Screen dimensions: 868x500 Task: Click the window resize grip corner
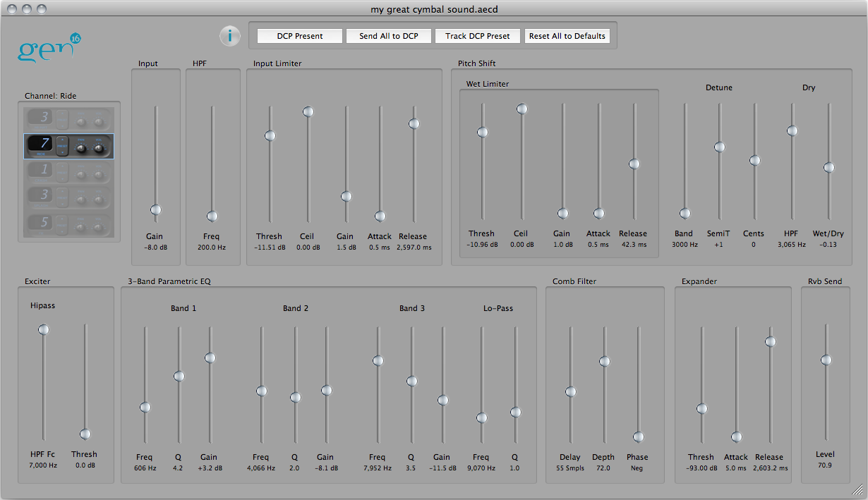(x=858, y=490)
